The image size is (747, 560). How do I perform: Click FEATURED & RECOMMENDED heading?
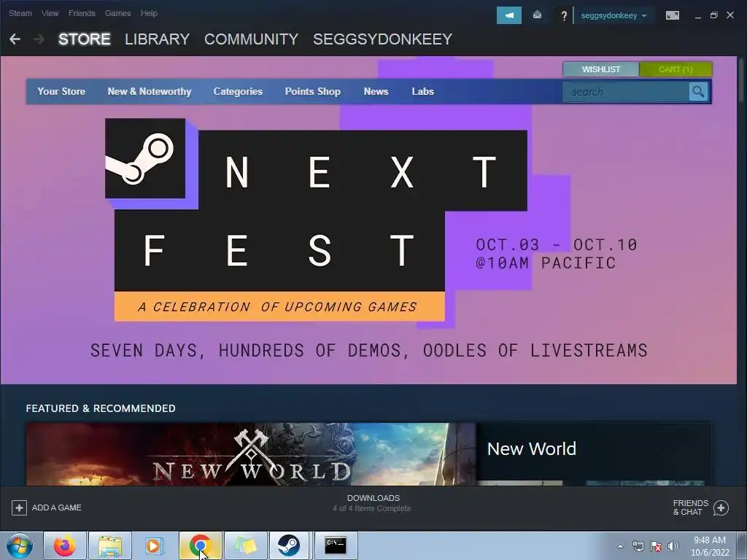coord(101,408)
